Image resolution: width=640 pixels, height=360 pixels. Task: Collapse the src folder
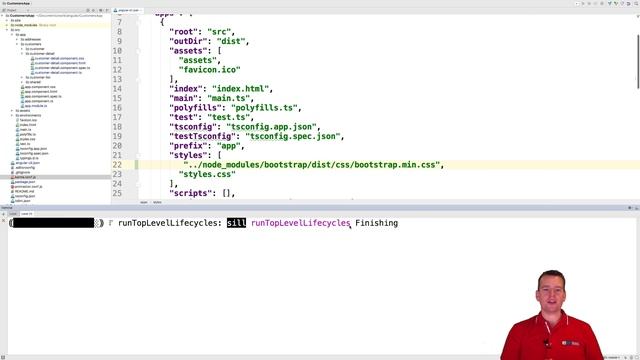pos(7,30)
